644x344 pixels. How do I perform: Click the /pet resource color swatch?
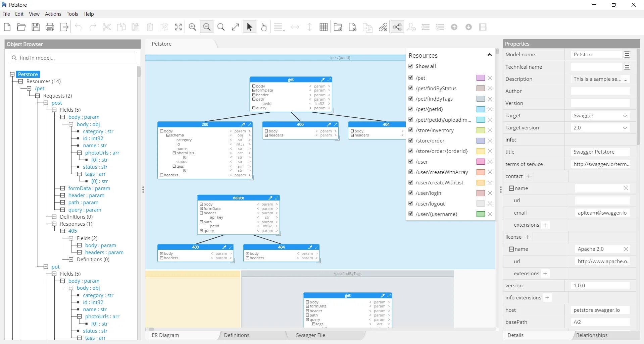pos(480,77)
